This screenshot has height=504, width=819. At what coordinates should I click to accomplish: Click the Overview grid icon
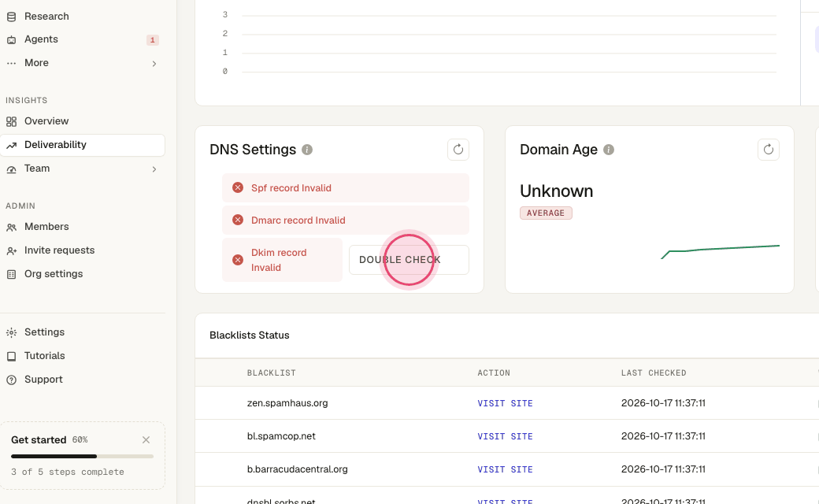(x=12, y=122)
